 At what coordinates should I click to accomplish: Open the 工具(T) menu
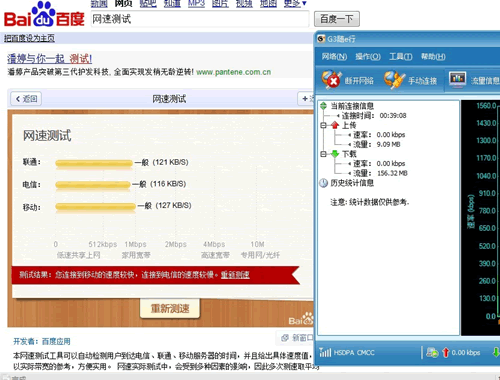(401, 56)
